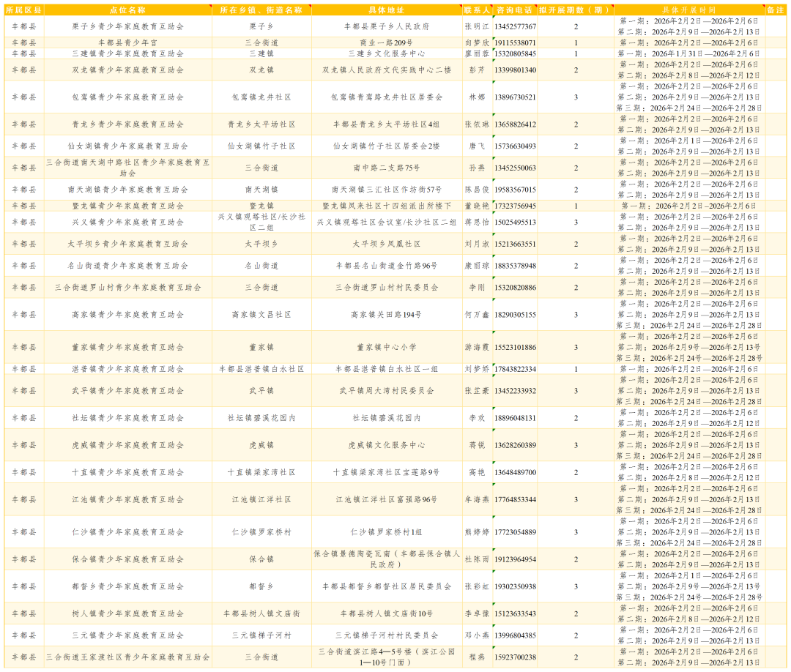
Task: Click address cell 商业一路209号
Action: [387, 43]
